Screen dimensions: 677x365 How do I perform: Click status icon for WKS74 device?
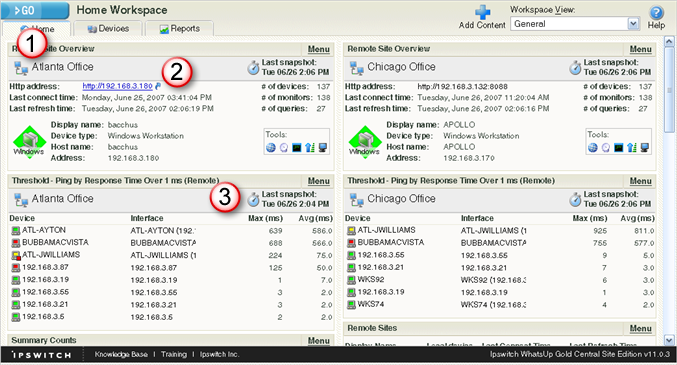pos(351,305)
